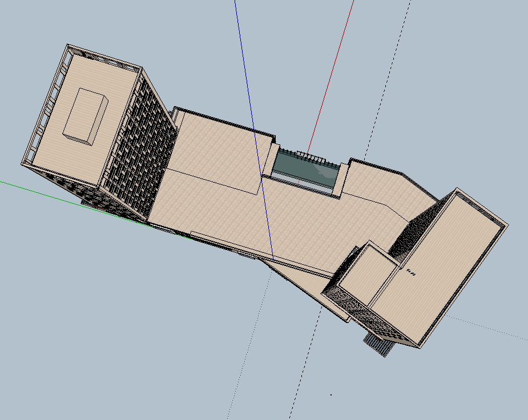Click the teal water pool between the roofs
Screen dimensions: 528x420
[305, 169]
